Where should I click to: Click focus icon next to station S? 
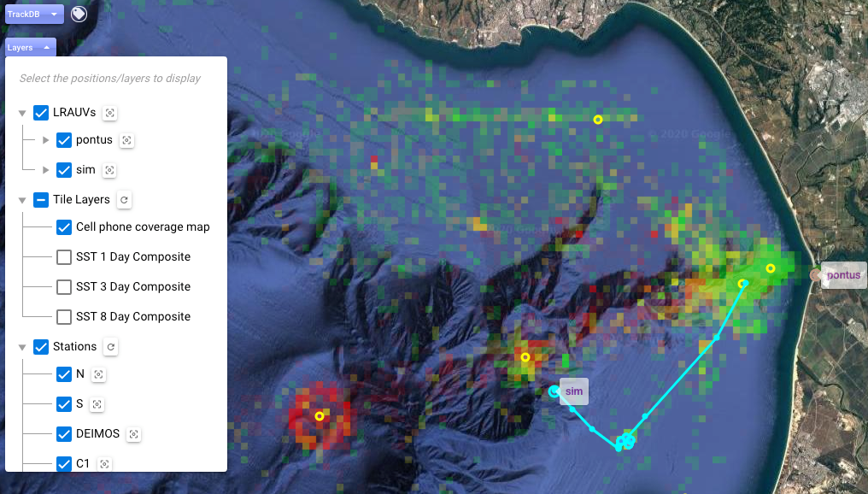point(97,404)
